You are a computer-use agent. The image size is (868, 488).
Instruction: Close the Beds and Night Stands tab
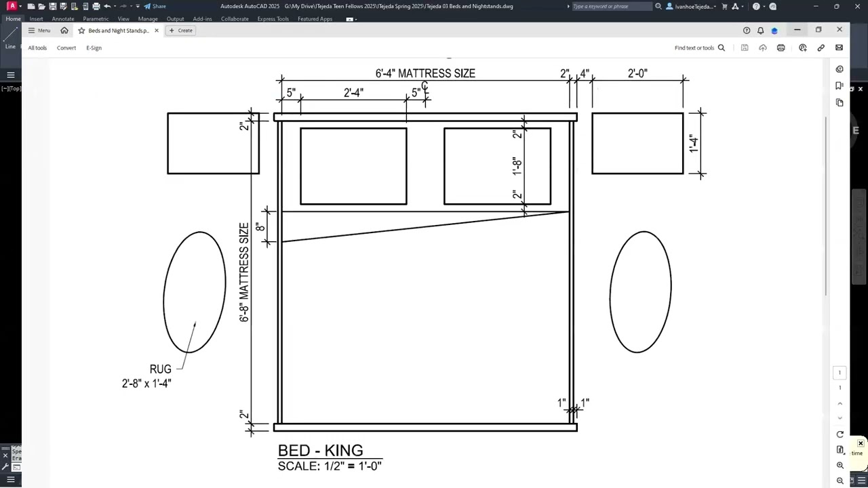click(x=157, y=30)
